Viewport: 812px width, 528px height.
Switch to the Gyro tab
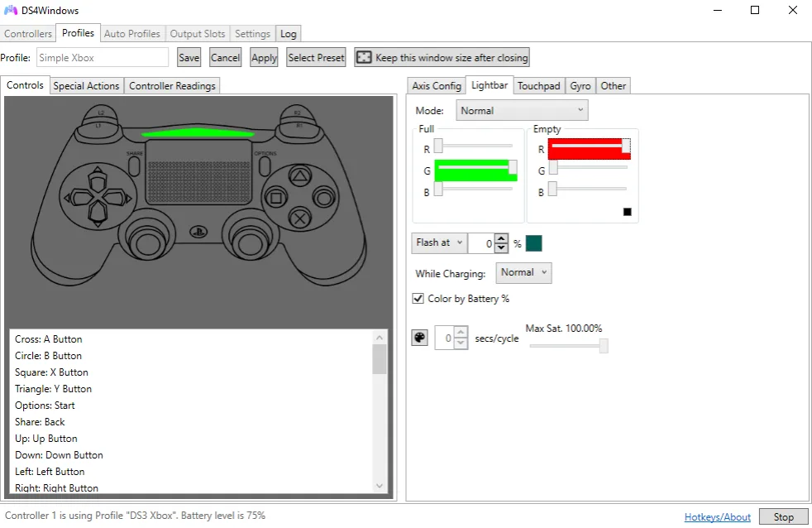(x=580, y=84)
